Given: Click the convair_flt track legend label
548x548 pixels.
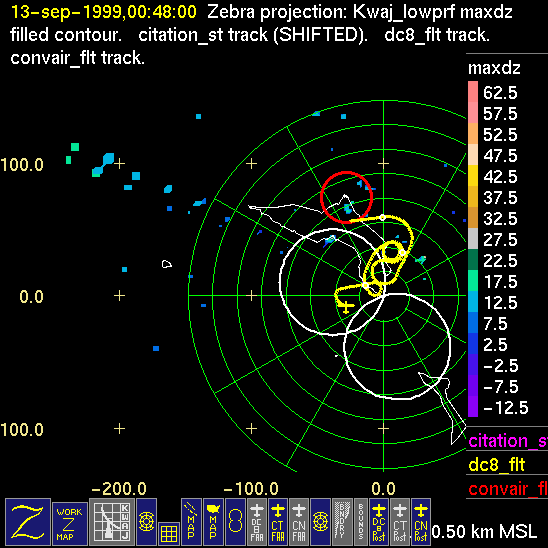Looking at the screenshot, I should click(x=508, y=489).
